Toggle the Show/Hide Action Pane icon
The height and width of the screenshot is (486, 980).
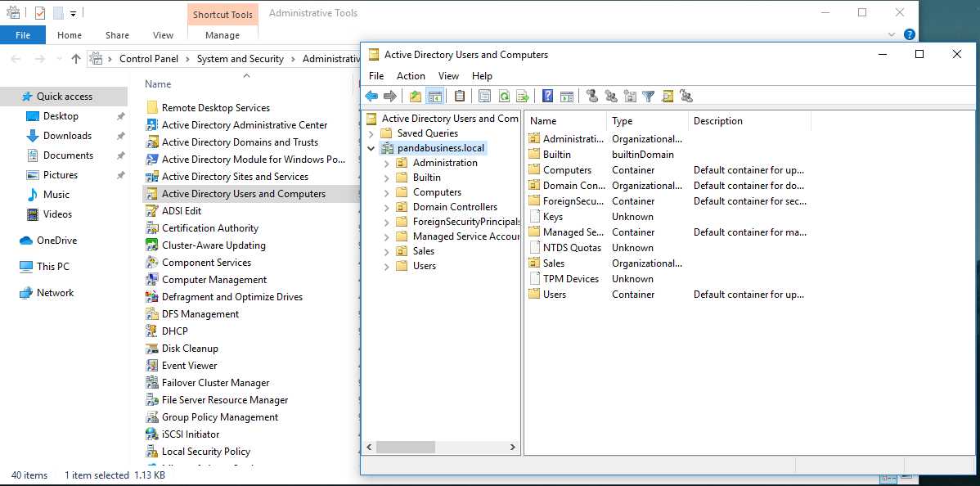click(x=567, y=97)
